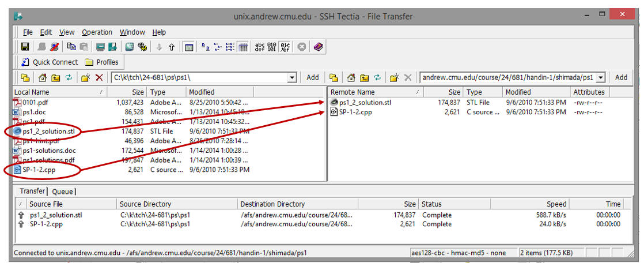Viewport: 644px width, 266px height.
Task: Sort transfers by Source Directory column
Action: point(177,204)
